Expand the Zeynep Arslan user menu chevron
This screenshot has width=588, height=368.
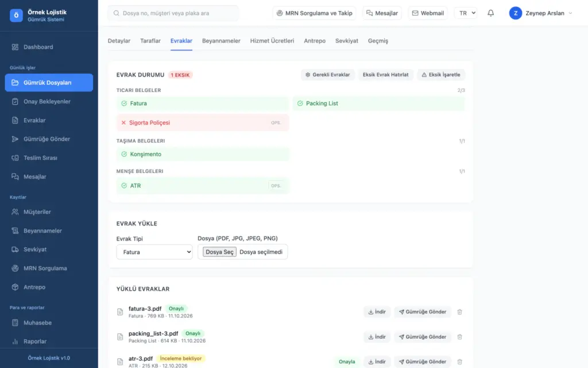570,13
